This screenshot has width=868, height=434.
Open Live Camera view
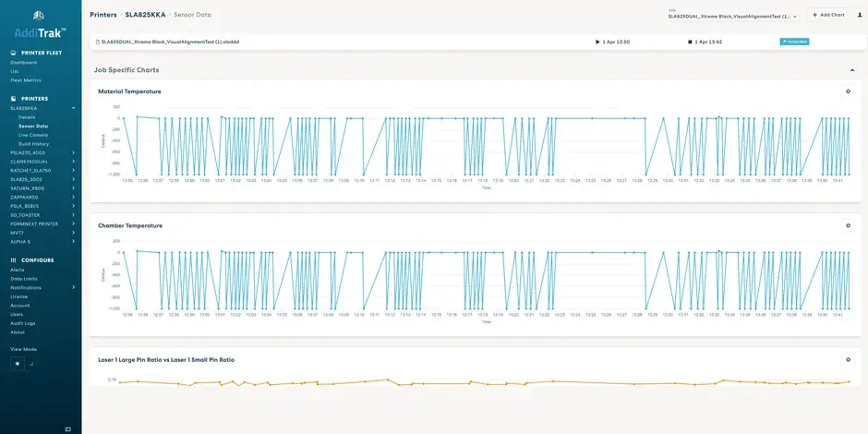33,135
